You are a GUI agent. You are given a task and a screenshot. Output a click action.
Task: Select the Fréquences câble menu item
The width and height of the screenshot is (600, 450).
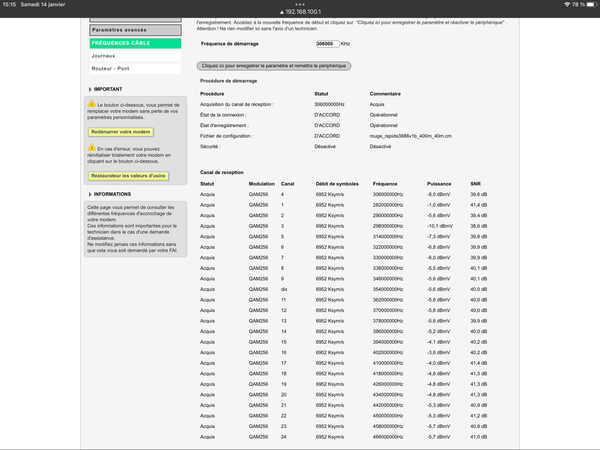coord(135,43)
